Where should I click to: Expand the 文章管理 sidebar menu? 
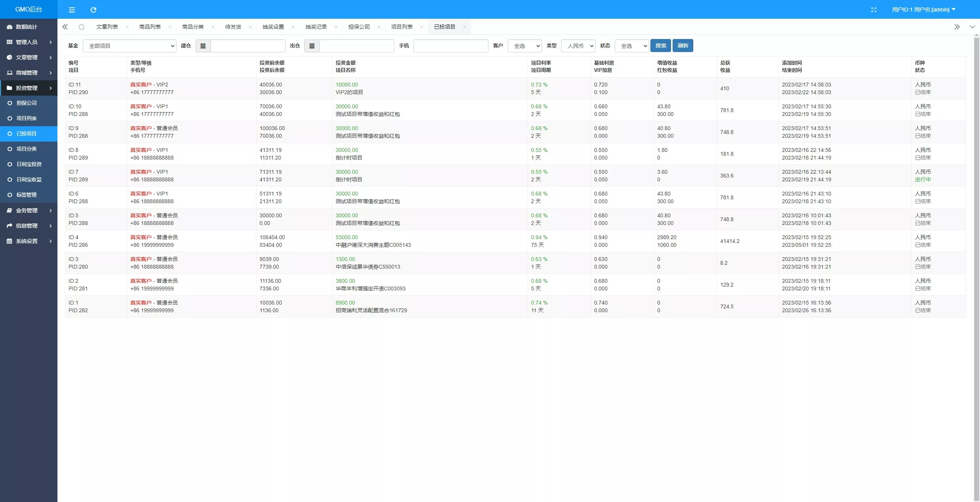(29, 57)
